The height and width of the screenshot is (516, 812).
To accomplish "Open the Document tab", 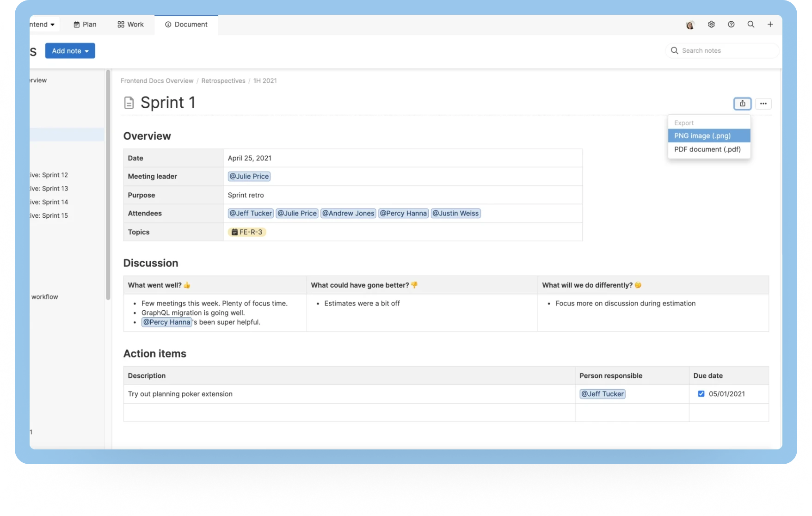I will click(186, 24).
